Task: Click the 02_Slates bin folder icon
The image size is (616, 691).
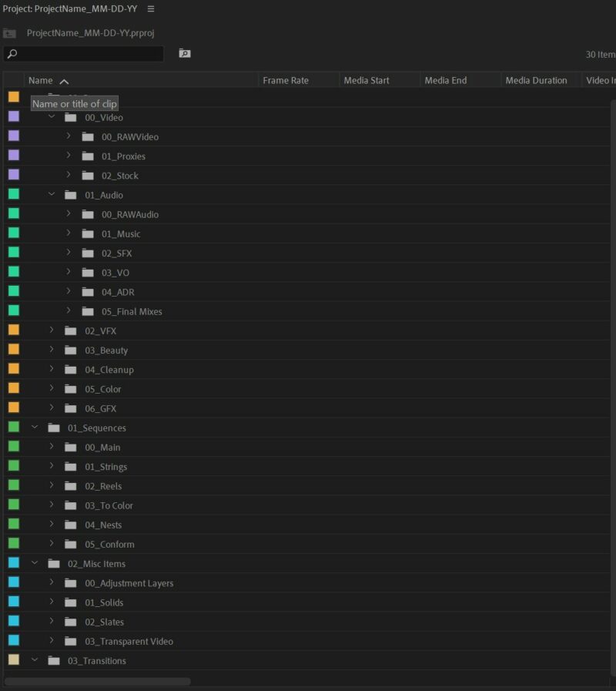Action: tap(69, 621)
